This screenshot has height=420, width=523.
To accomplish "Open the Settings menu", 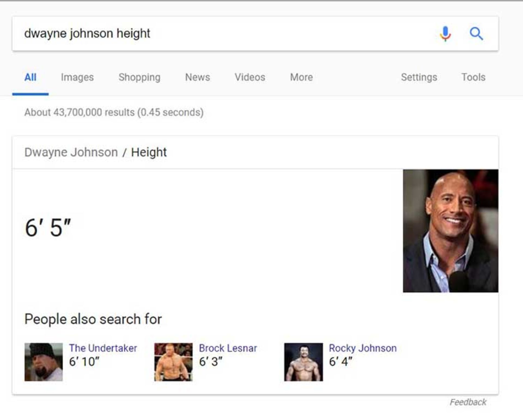I will (x=419, y=77).
